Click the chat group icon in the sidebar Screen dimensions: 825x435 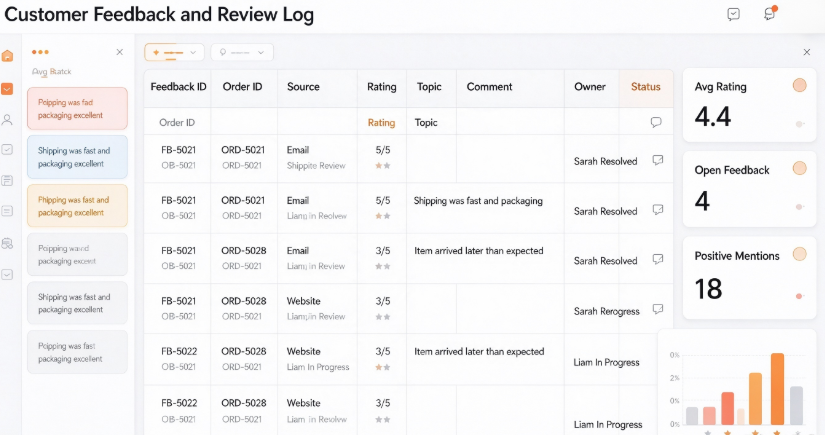coord(7,244)
